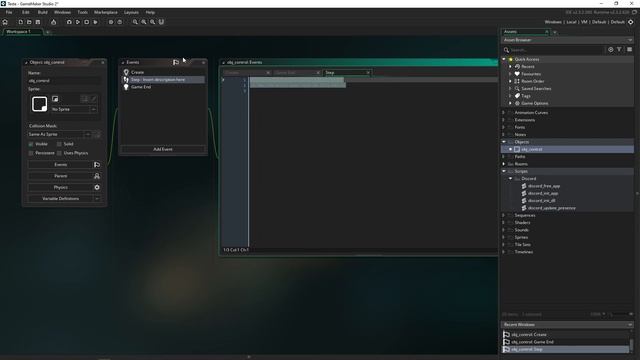Expand the Sprites folder
This screenshot has height=360, width=640.
(504, 237)
